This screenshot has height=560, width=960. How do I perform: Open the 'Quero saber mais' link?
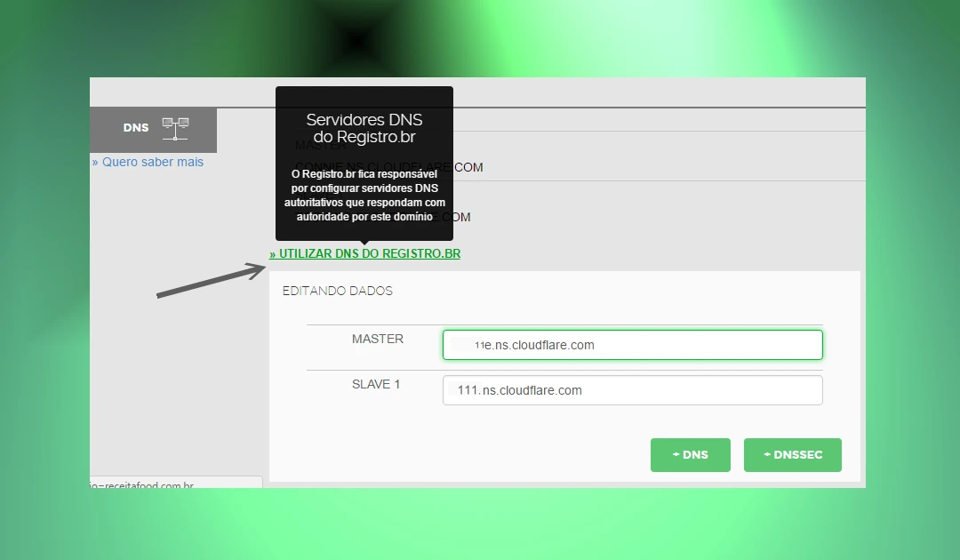pyautogui.click(x=148, y=162)
